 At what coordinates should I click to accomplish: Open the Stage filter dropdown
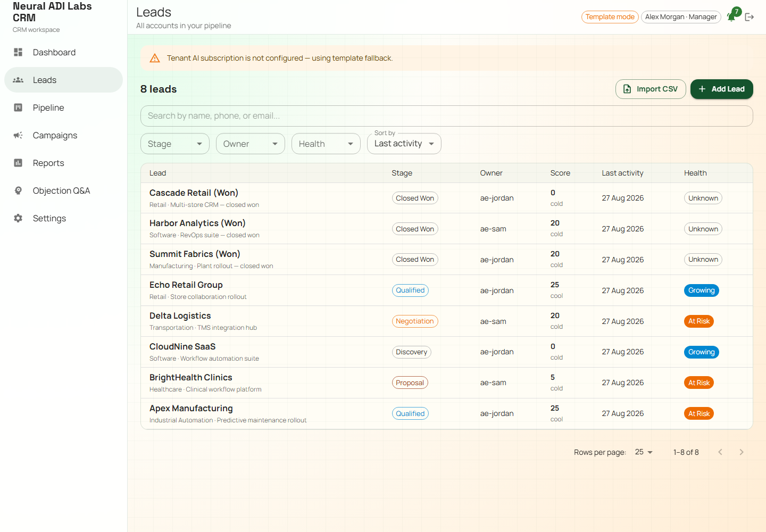click(x=175, y=144)
